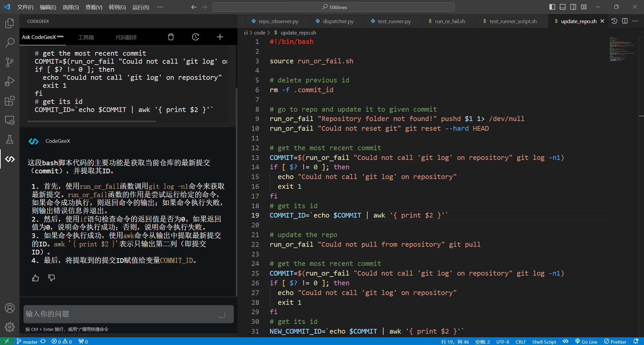Click the master branch indicator
The width and height of the screenshot is (644, 345).
[x=30, y=342]
